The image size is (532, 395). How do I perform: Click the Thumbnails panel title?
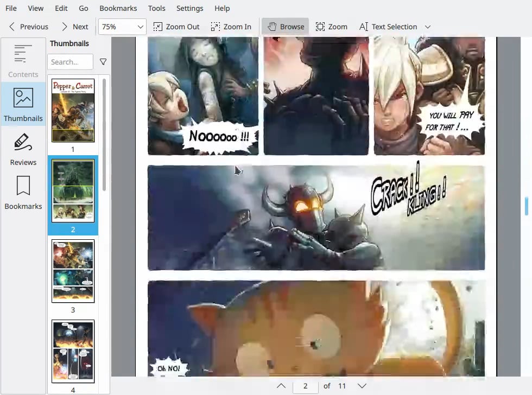click(x=69, y=43)
